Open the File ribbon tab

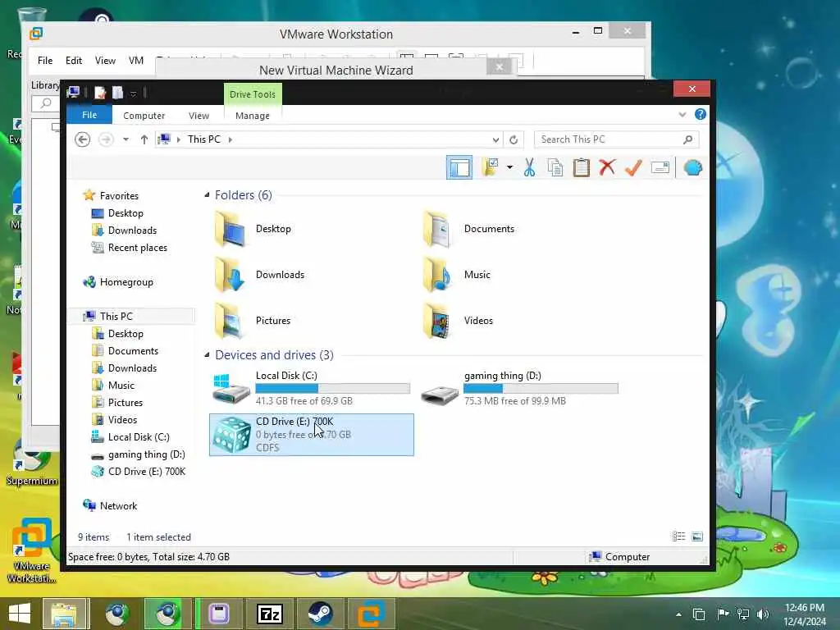point(89,115)
